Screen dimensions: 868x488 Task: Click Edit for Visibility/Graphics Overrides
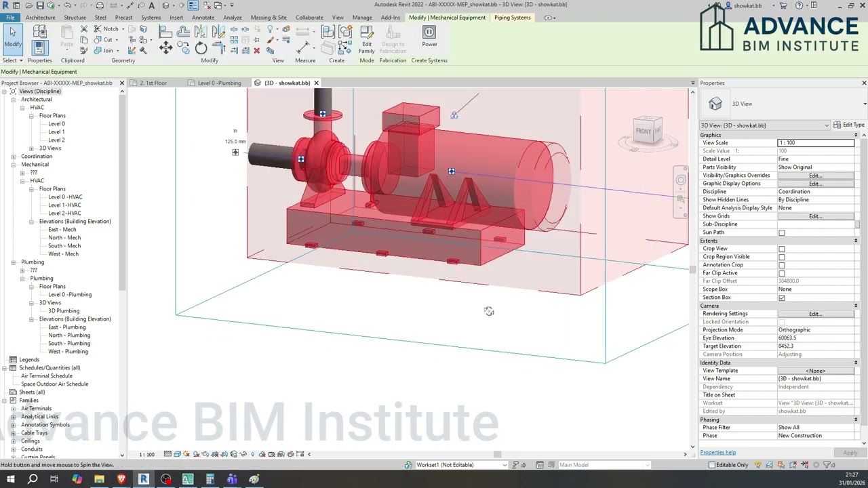(815, 176)
